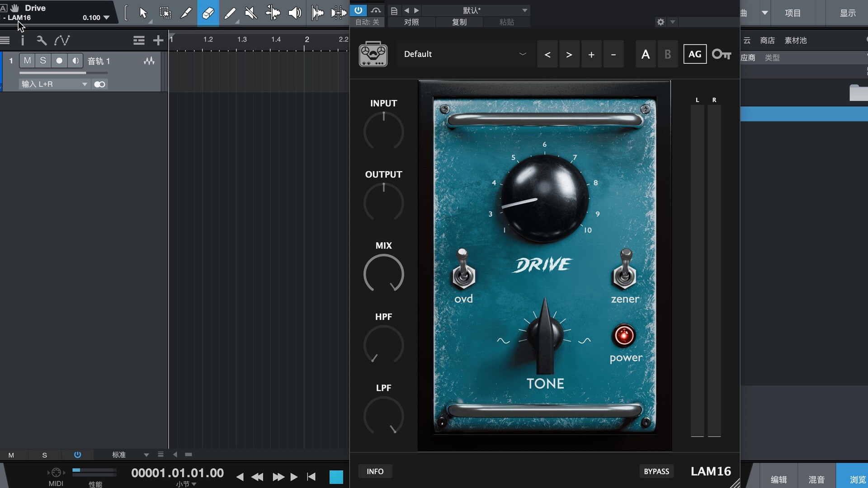Open the Default preset dropdown
868x488 pixels.
(x=465, y=54)
